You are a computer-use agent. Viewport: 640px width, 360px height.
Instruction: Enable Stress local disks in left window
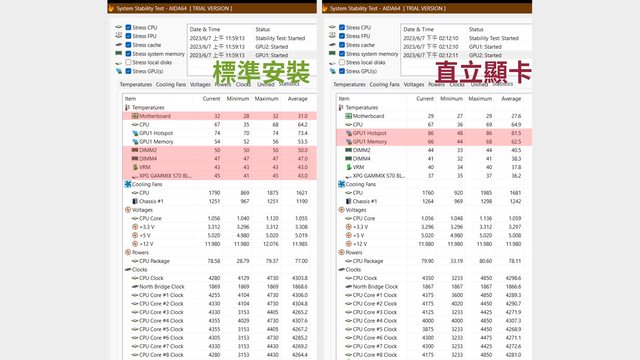[x=128, y=62]
